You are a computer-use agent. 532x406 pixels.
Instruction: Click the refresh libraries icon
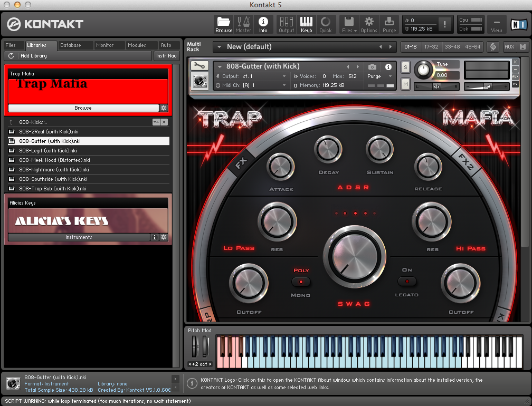tap(11, 55)
